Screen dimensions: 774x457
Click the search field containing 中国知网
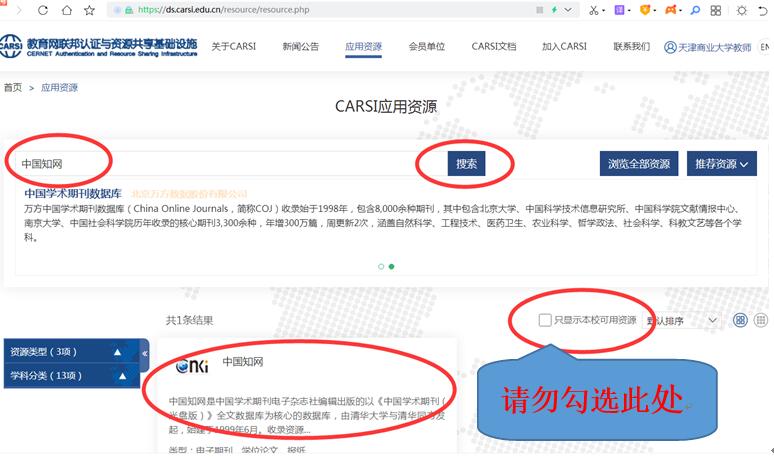click(x=231, y=164)
